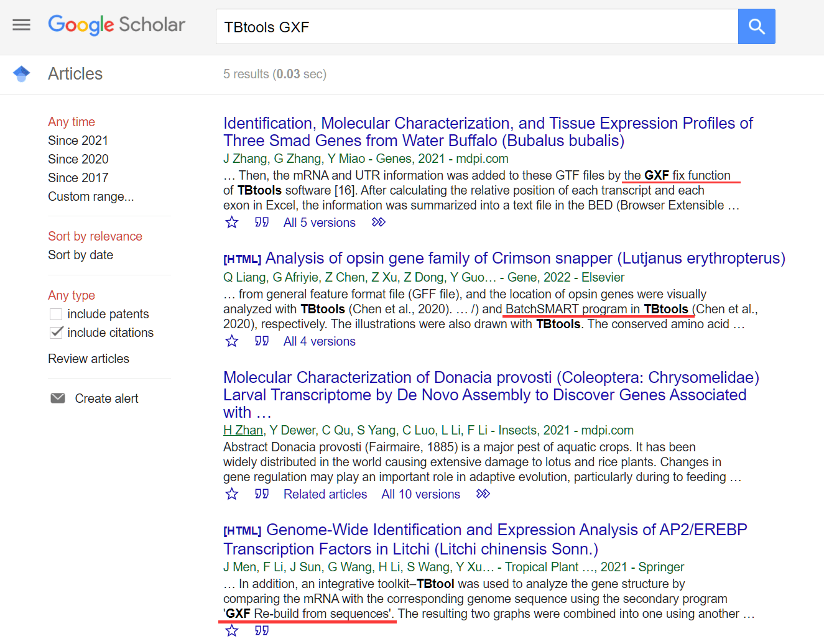
Task: Select Sort by date
Action: [81, 255]
